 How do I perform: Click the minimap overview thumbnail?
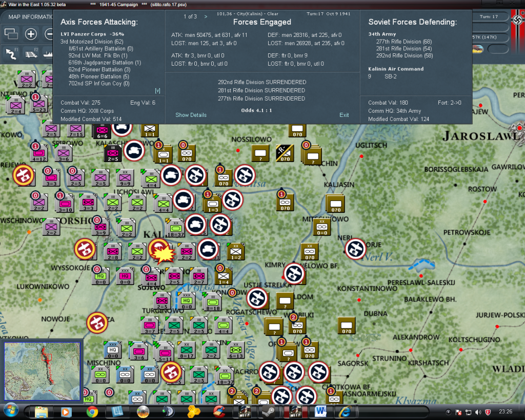click(x=42, y=370)
